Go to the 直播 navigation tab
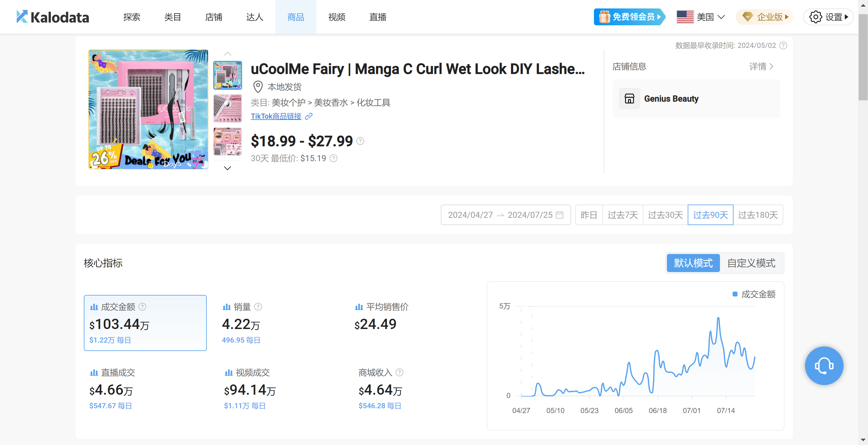 coord(377,17)
